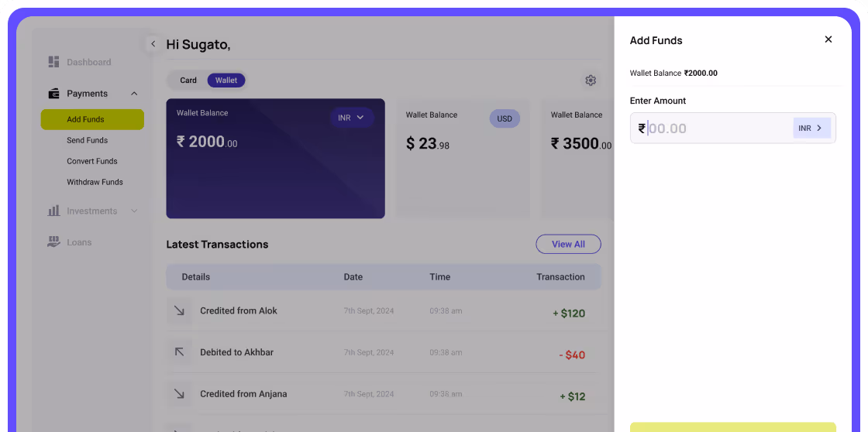868x432 pixels.
Task: Click the Latest Transactions heading
Action: point(217,244)
